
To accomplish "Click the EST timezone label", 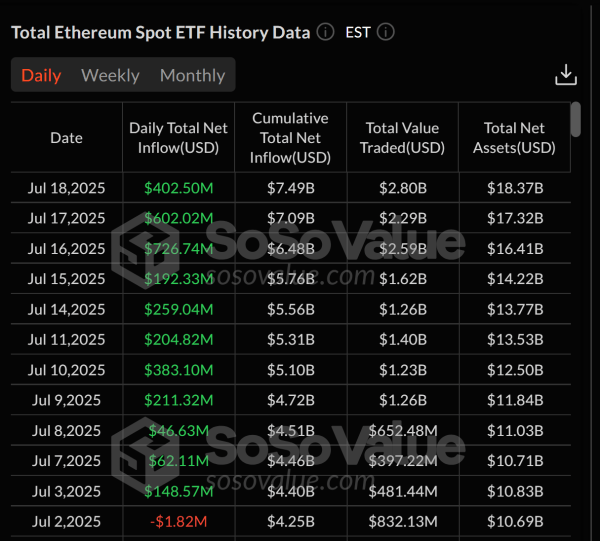I will point(358,32).
